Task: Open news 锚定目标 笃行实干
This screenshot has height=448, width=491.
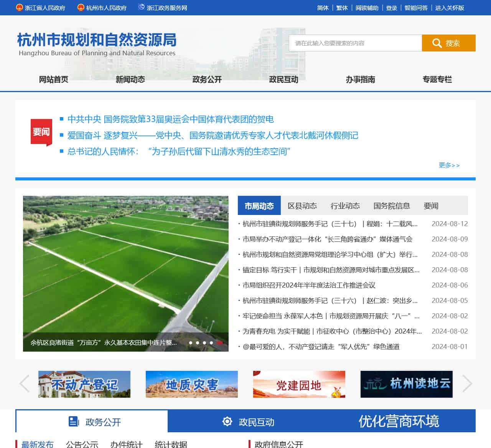Action: (x=331, y=270)
